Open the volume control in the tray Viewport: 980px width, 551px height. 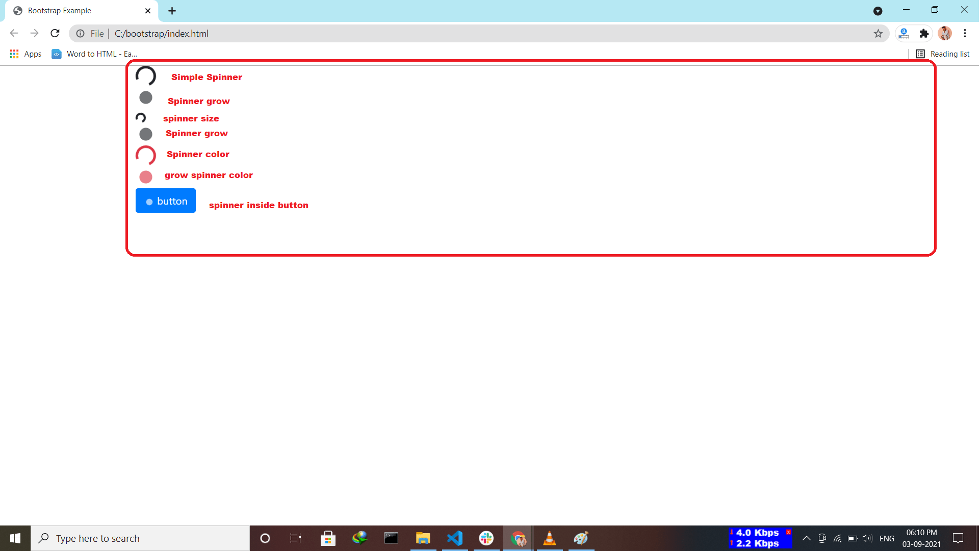pos(866,538)
